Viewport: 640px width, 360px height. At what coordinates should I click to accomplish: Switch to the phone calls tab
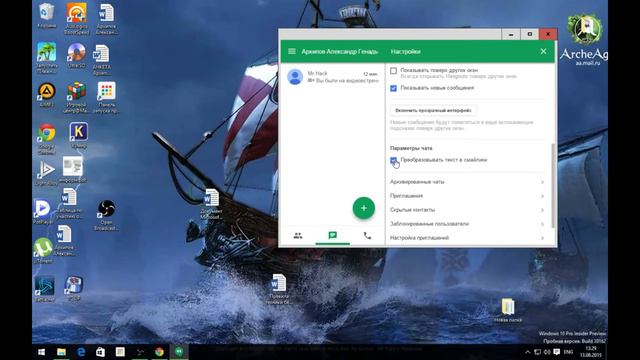coord(367,236)
